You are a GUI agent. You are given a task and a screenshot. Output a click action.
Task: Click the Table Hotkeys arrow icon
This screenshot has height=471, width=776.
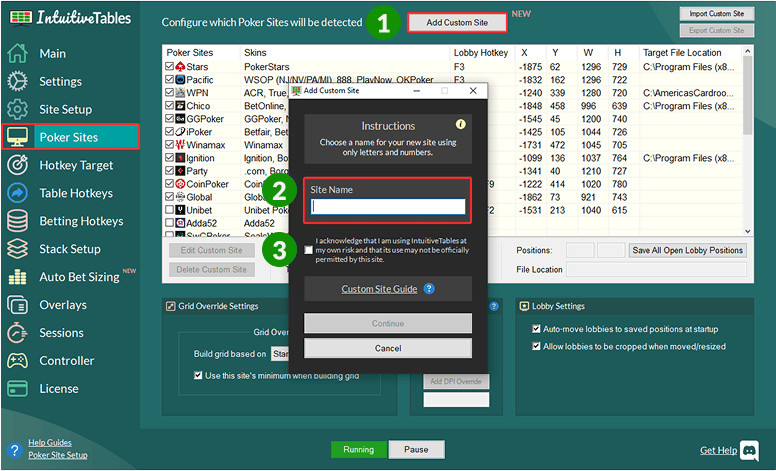(x=17, y=193)
